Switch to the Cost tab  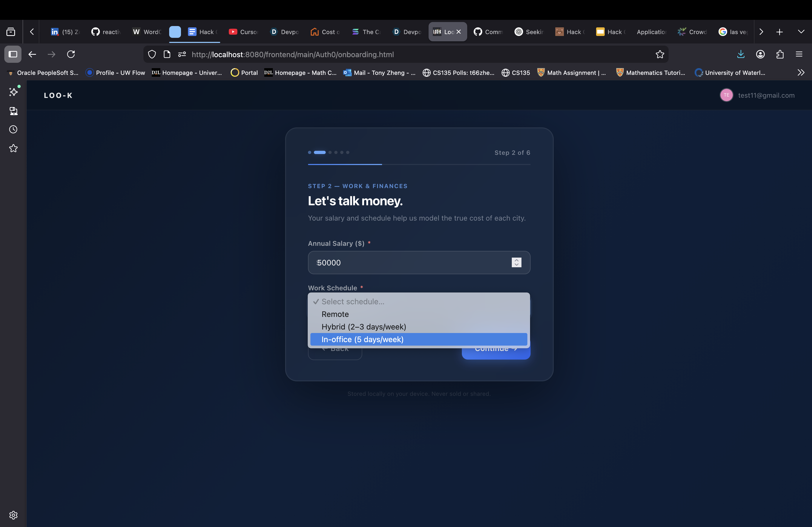pyautogui.click(x=325, y=32)
